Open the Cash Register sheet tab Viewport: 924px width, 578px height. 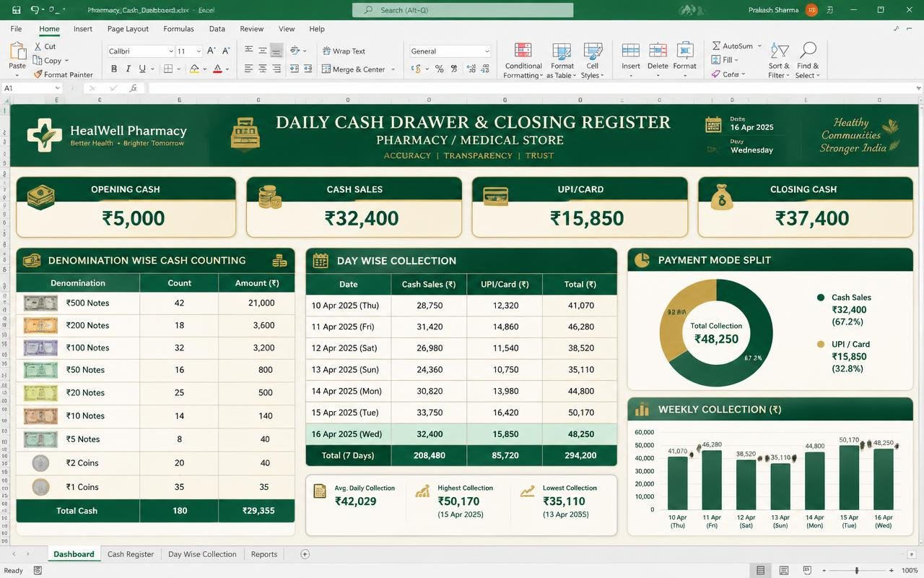pyautogui.click(x=131, y=554)
